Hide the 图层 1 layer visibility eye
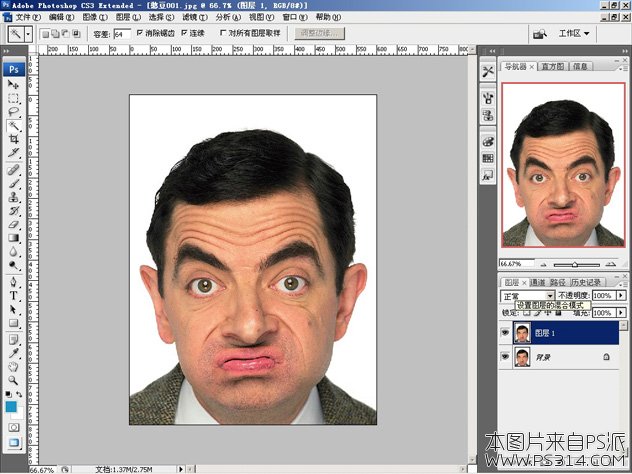The image size is (632, 474). pos(505,333)
